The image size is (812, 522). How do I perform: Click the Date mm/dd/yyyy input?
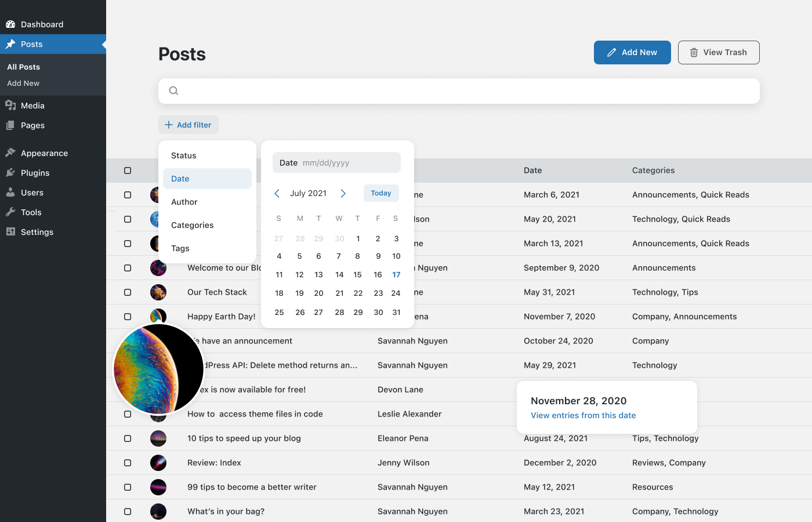[336, 162]
